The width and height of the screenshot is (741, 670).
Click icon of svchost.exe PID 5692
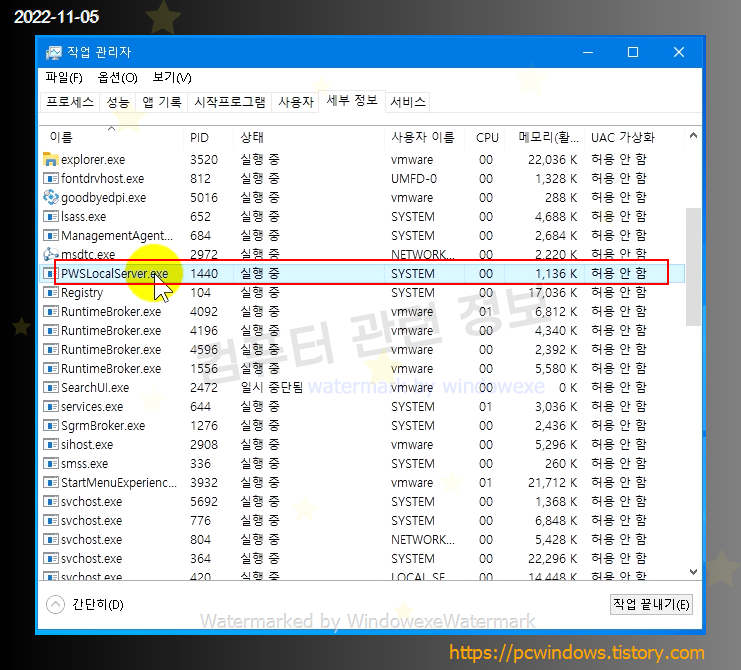coord(51,501)
